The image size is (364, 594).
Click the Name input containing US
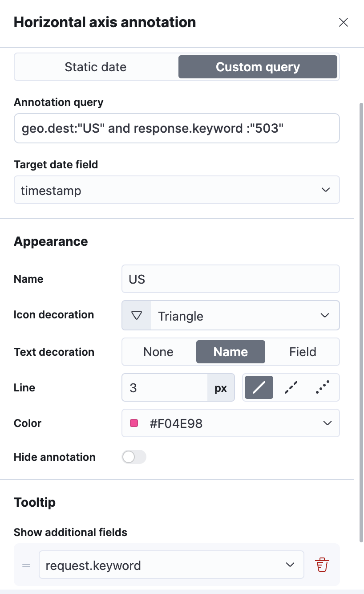pyautogui.click(x=231, y=279)
